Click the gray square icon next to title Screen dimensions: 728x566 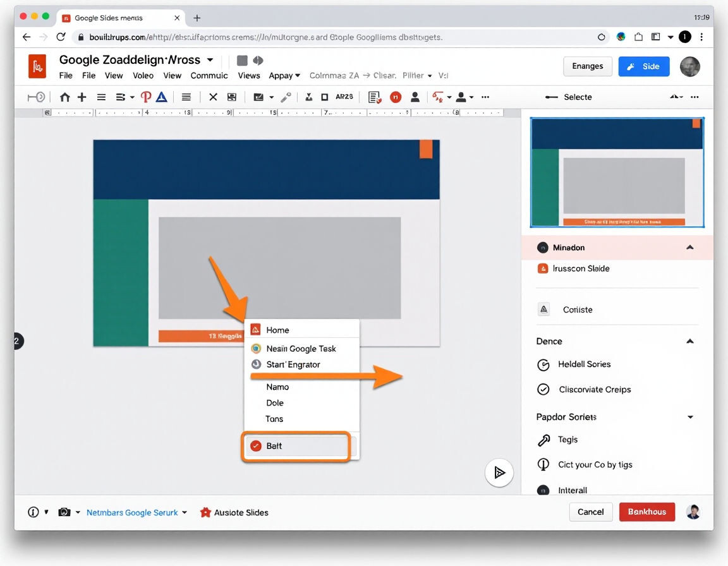(x=242, y=60)
